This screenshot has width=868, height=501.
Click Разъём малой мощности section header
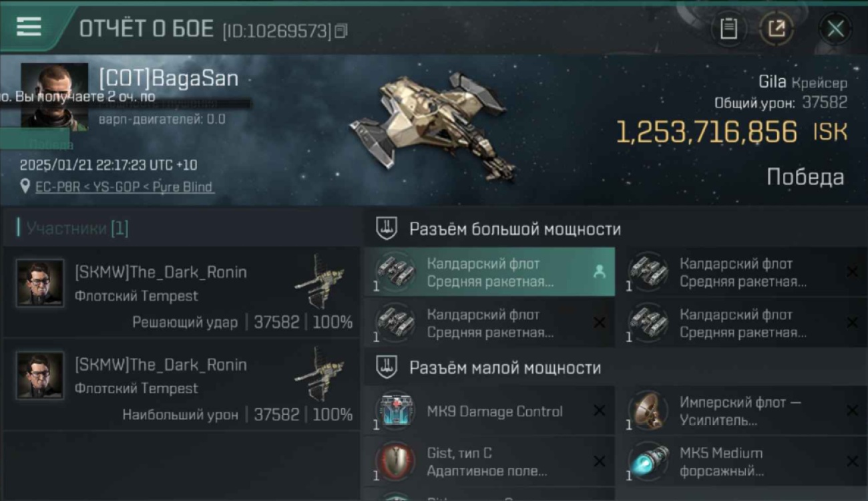click(505, 367)
